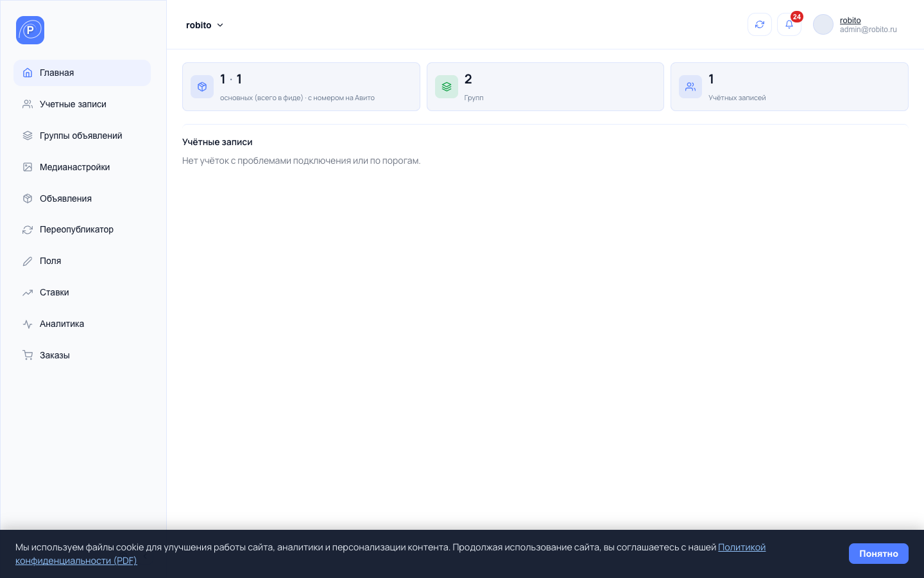This screenshot has height=578, width=924.
Task: Click the cart icon beside Заказы
Action: 28,355
